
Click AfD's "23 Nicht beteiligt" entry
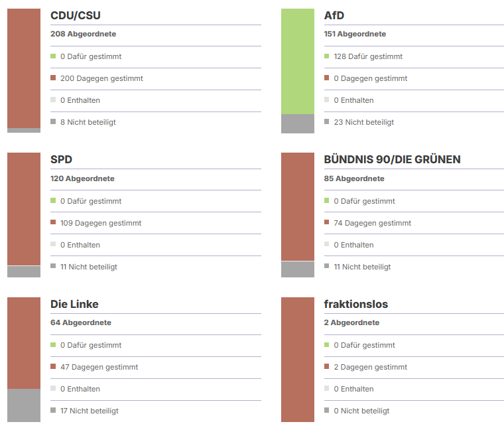(363, 122)
